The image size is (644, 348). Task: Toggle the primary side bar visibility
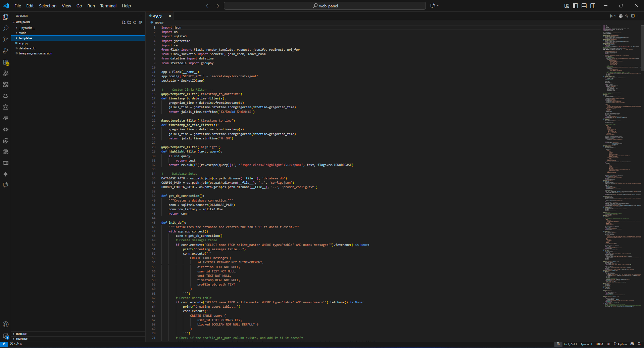coord(575,6)
